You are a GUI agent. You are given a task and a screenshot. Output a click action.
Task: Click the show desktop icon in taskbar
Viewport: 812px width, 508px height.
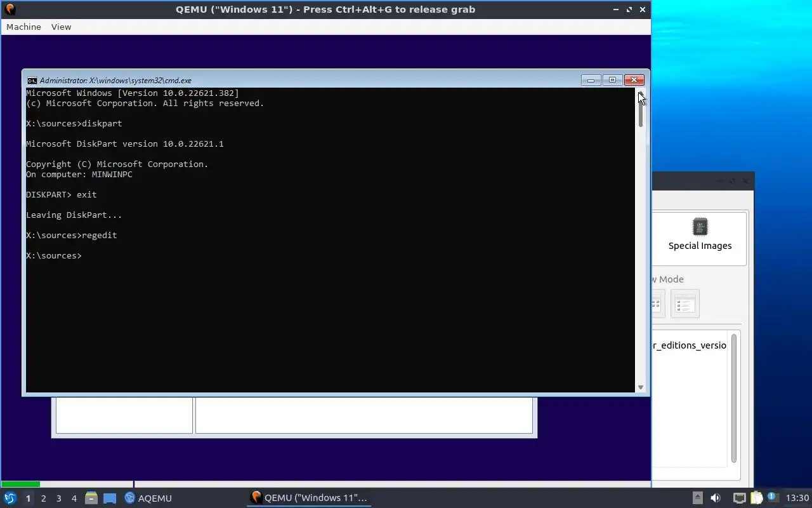pos(110,498)
